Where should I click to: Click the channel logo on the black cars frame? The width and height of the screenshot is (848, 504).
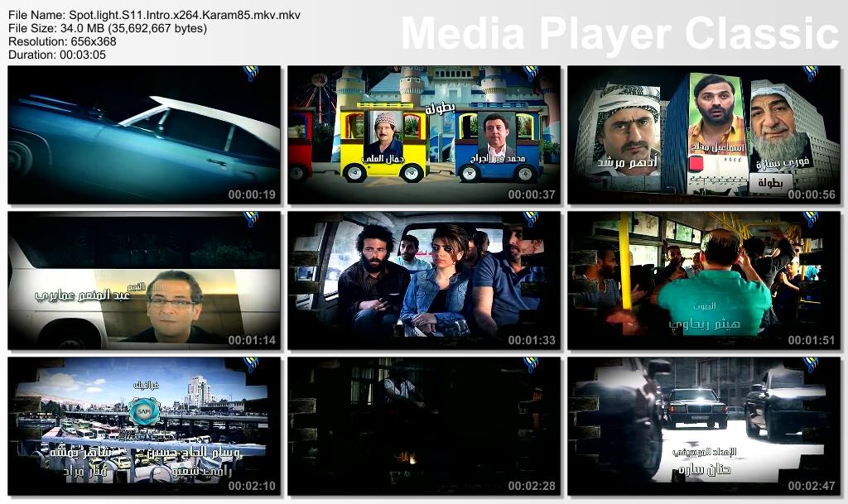[x=810, y=365]
